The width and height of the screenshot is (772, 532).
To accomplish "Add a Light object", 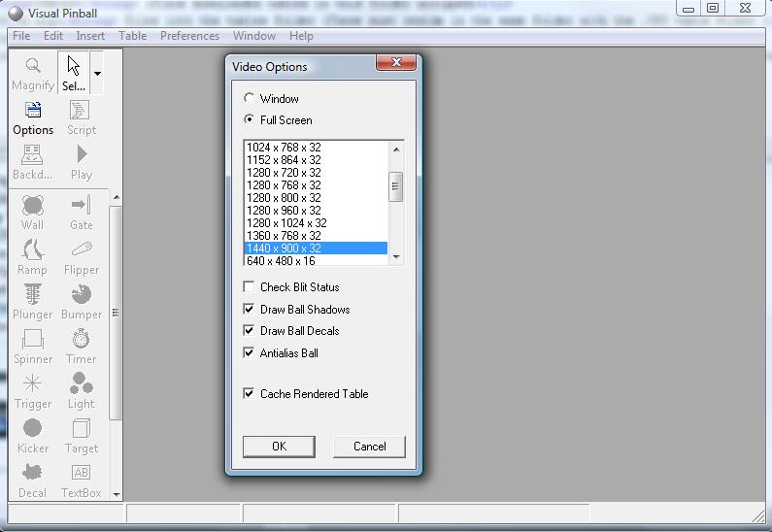I will [82, 391].
